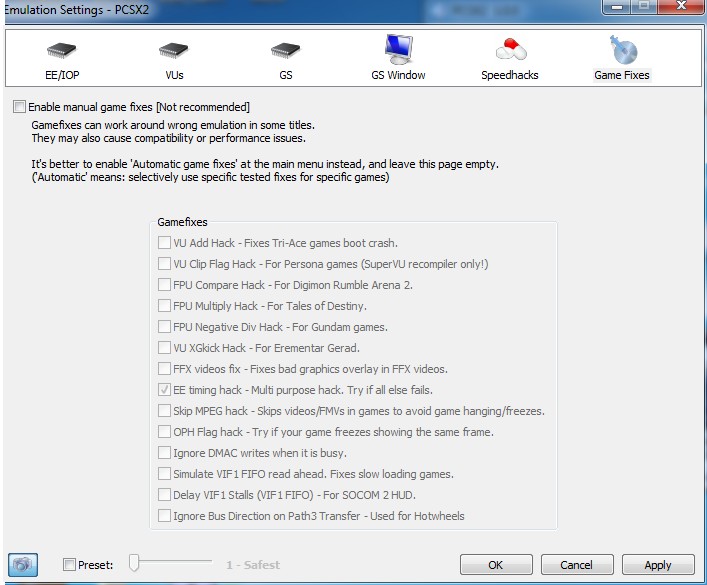Open the Game Fixes disc icon page
Screen dimensions: 707x585
tap(623, 50)
